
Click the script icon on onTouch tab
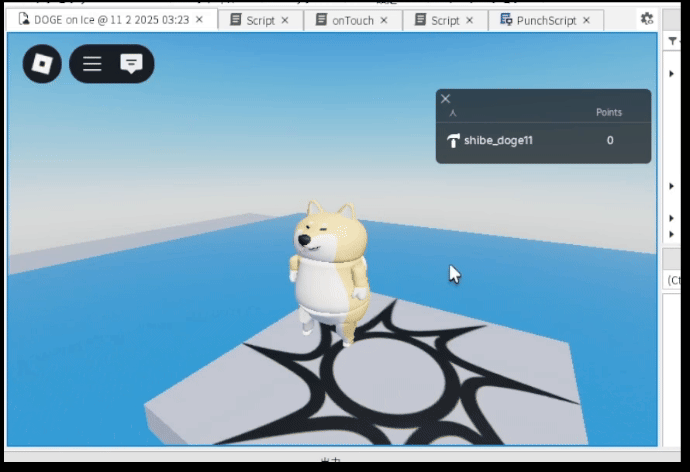pos(322,19)
